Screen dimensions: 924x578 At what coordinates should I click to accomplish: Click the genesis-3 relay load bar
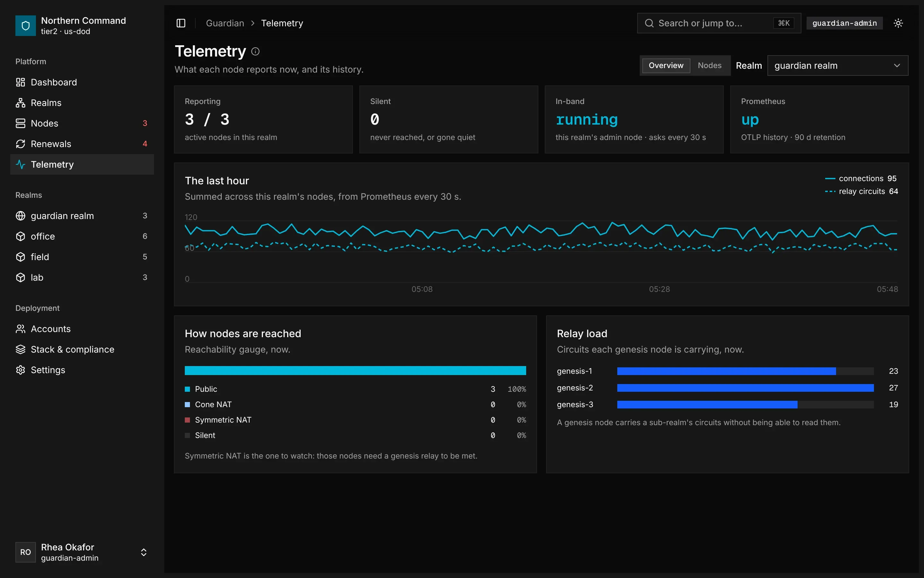[x=745, y=405]
